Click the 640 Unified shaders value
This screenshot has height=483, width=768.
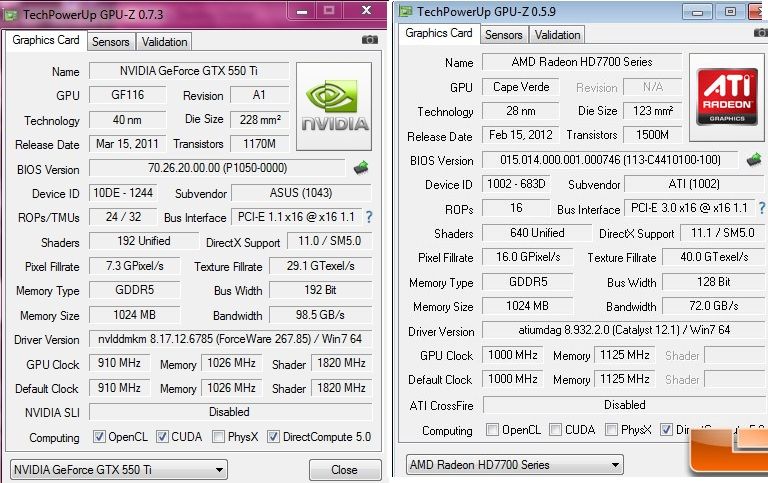537,233
